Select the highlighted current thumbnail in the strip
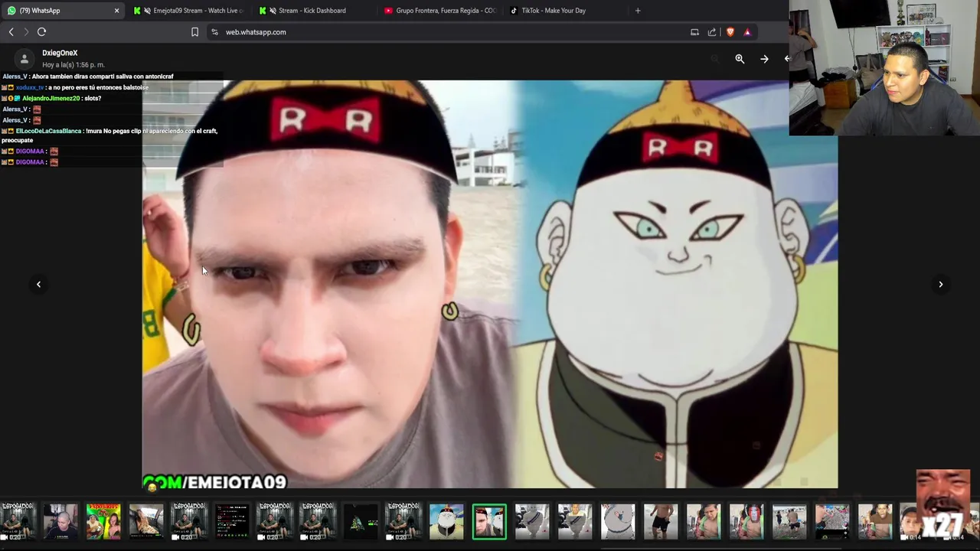Viewport: 980px width, 551px height. point(489,521)
